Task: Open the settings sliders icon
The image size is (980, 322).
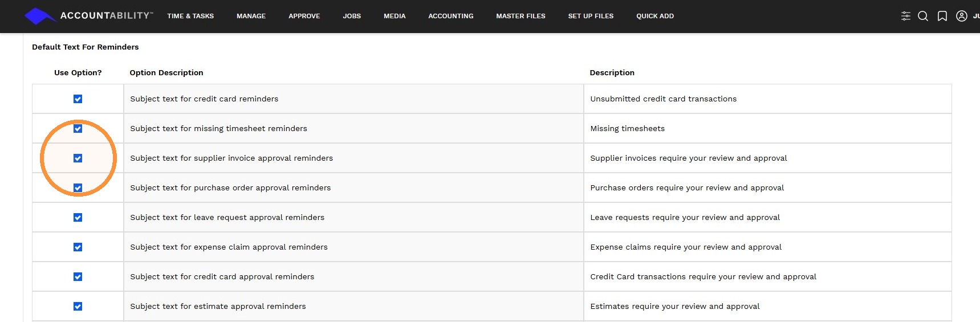Action: click(x=905, y=16)
